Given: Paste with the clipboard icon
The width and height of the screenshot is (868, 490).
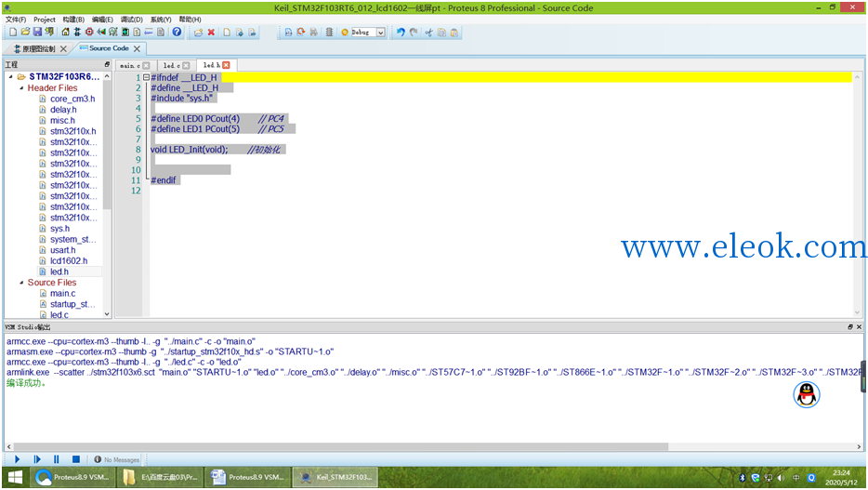Looking at the screenshot, I should tap(454, 33).
